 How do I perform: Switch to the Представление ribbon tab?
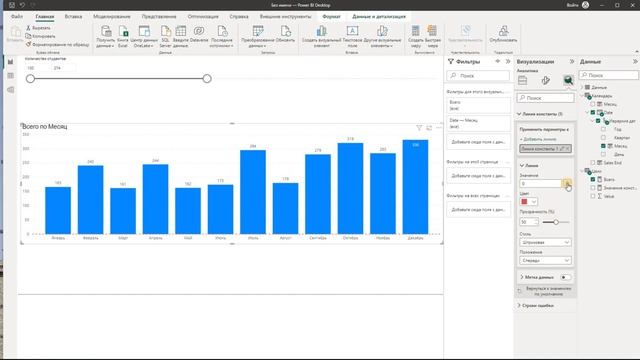tap(159, 16)
